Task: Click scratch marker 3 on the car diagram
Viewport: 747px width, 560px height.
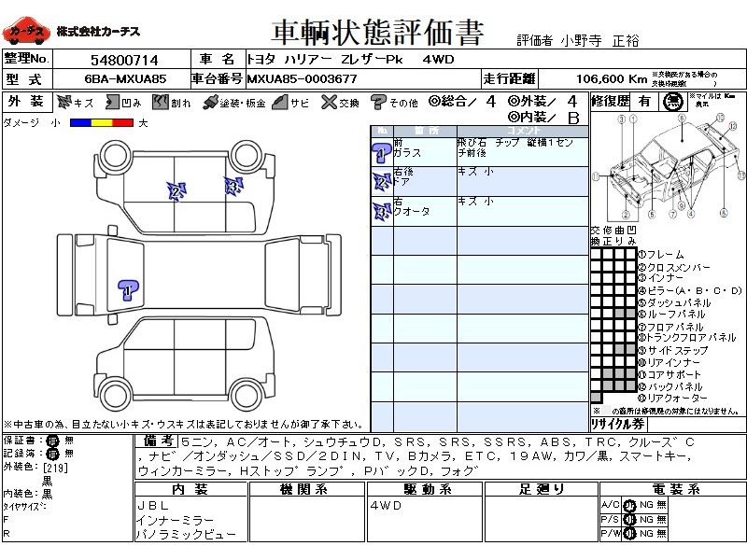Action: (233, 186)
